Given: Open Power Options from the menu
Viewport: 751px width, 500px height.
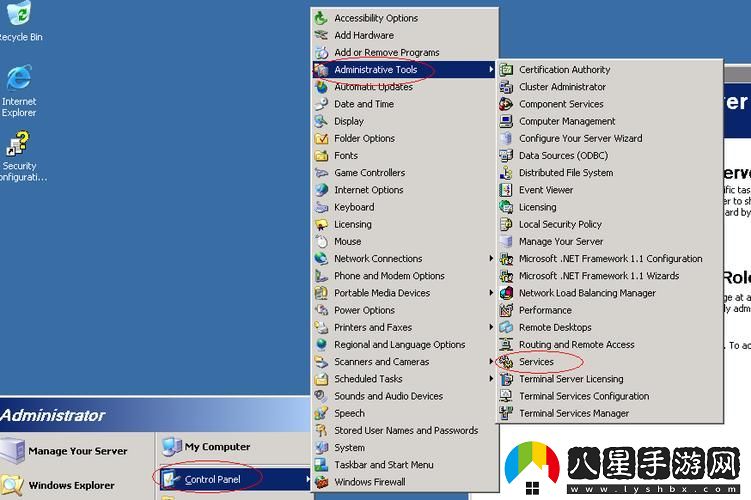Looking at the screenshot, I should [404, 310].
